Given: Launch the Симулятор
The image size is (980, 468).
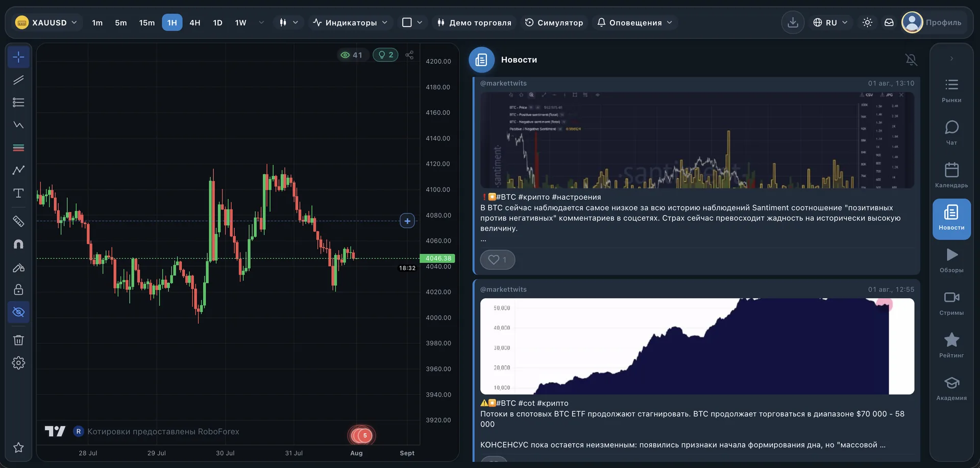Looking at the screenshot, I should click(554, 22).
